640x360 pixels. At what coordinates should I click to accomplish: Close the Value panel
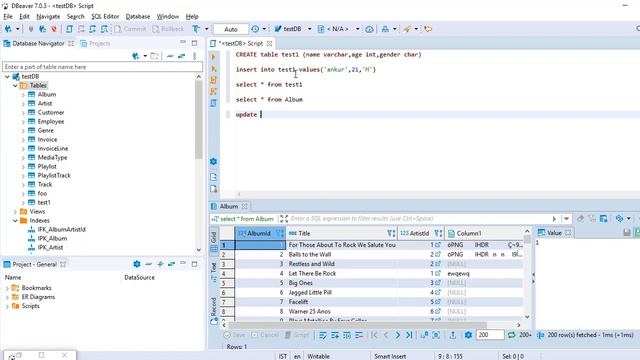coord(568,233)
